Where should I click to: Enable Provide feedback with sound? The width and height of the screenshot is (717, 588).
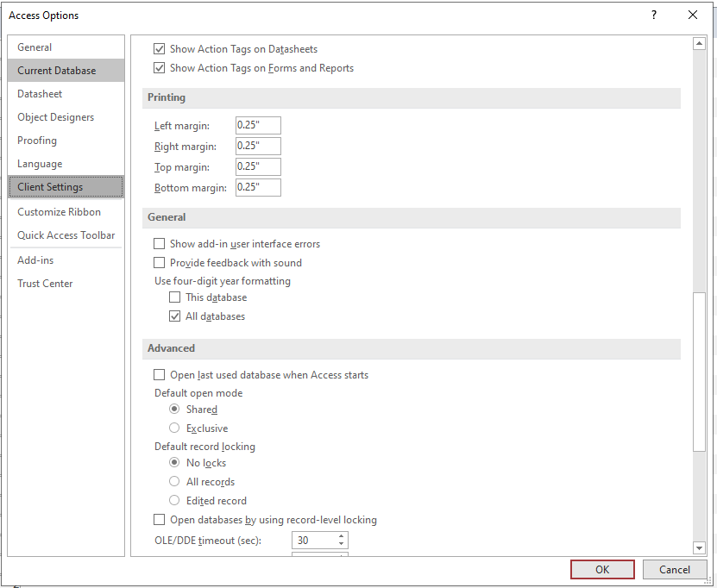[159, 263]
